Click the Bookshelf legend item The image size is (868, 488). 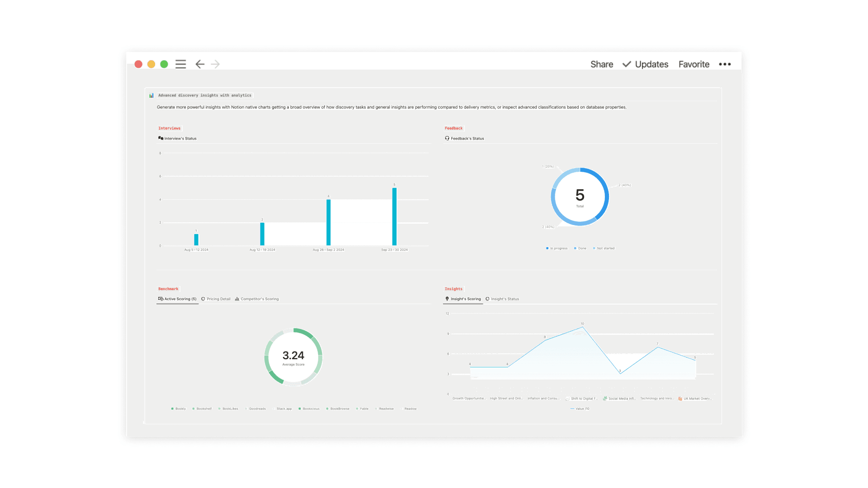point(202,408)
